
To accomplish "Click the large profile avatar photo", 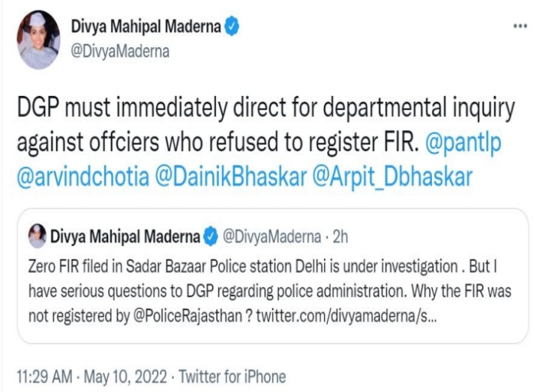I will pos(37,39).
